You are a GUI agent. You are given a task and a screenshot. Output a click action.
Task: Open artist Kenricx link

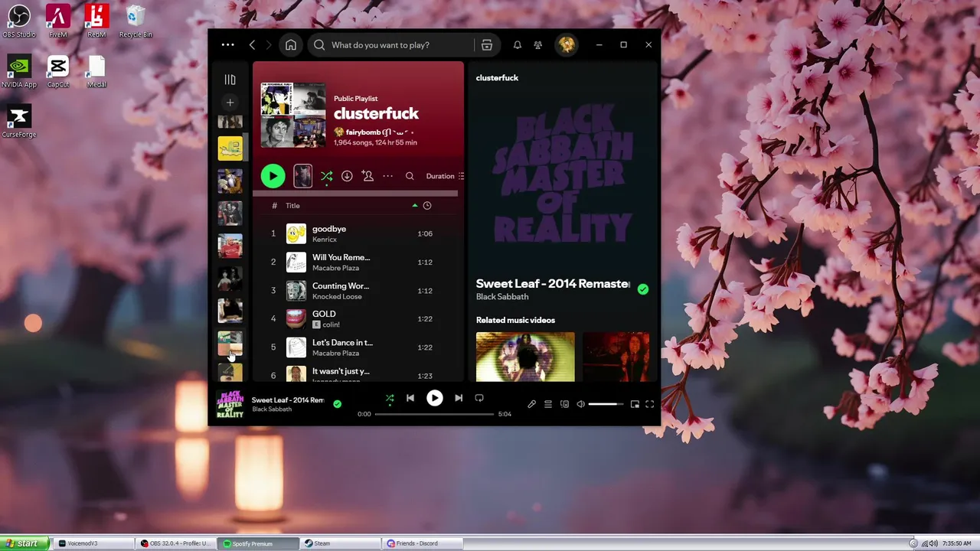tap(325, 240)
